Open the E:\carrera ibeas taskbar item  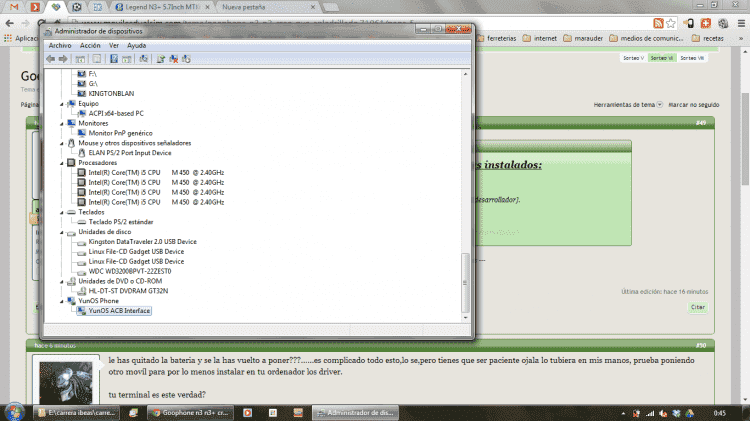click(x=77, y=412)
